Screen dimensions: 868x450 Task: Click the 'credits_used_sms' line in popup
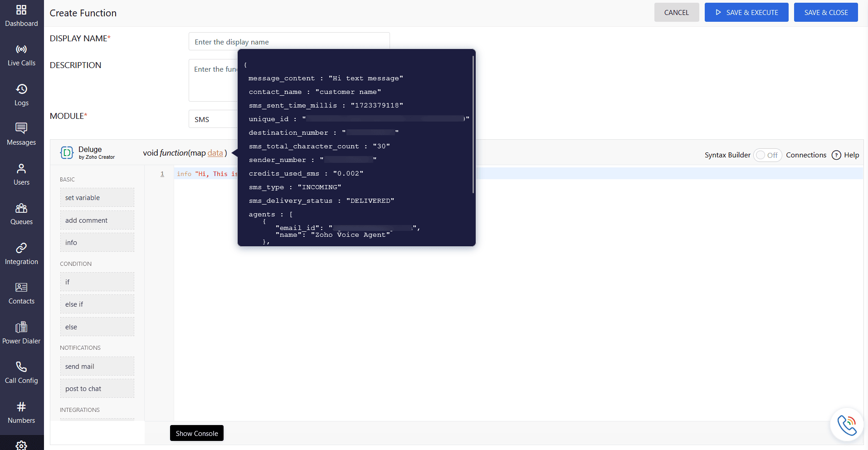(306, 174)
